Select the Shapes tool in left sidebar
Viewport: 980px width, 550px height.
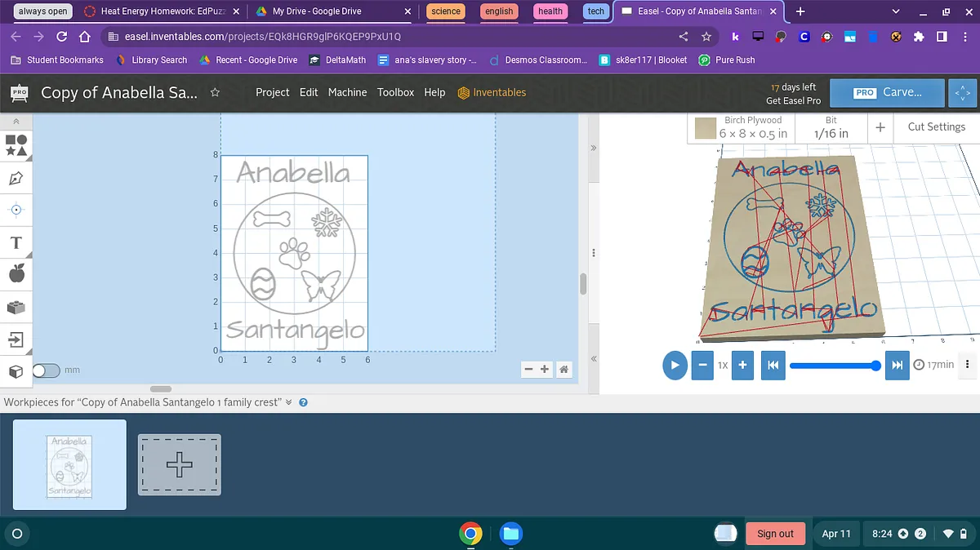(16, 145)
